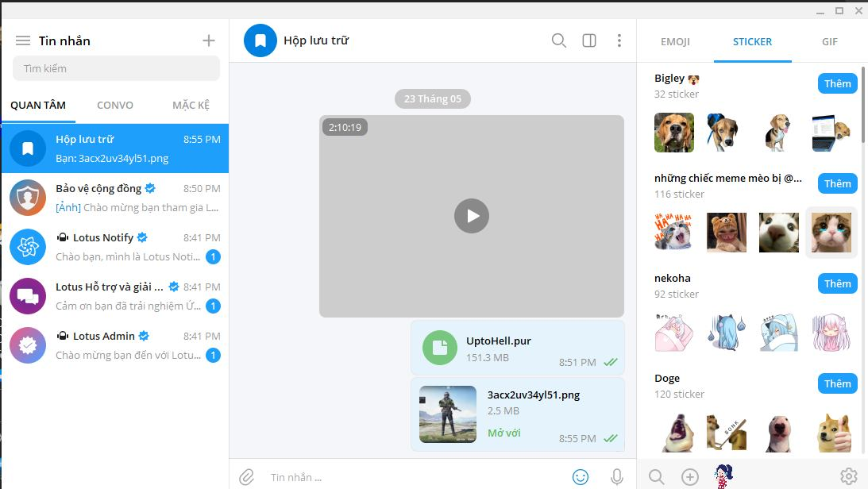Viewport: 868px width, 489px height.
Task: Click the Tin nhắn message input field
Action: coord(415,477)
